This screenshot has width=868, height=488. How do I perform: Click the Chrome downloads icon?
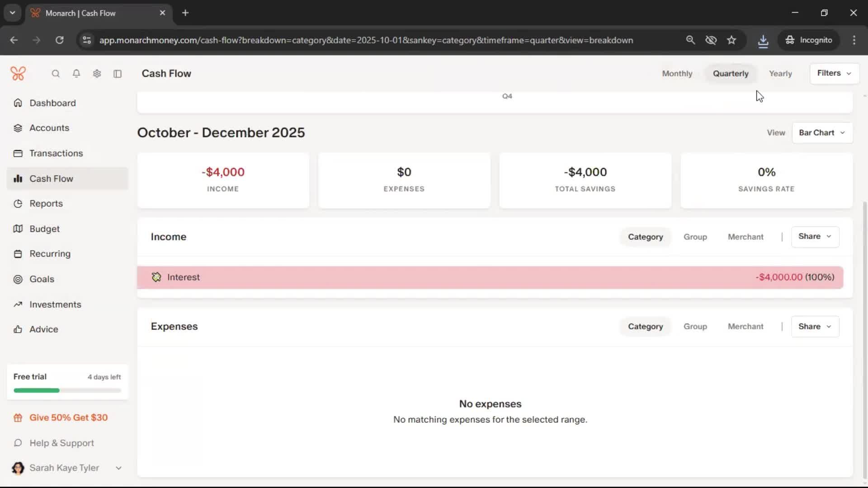coord(763,40)
